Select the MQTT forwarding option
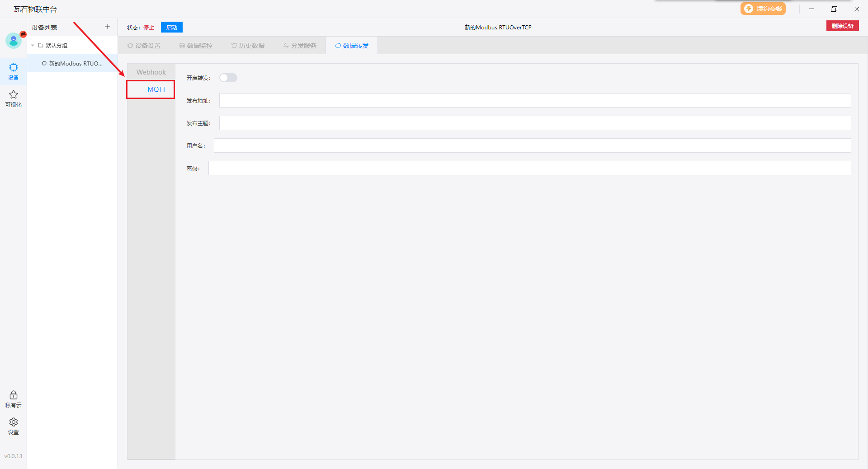Viewport: 868px width, 469px height. [x=156, y=89]
